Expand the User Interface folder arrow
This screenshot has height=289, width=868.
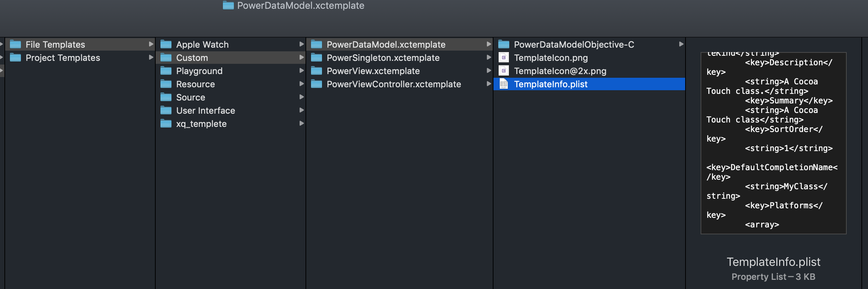301,110
